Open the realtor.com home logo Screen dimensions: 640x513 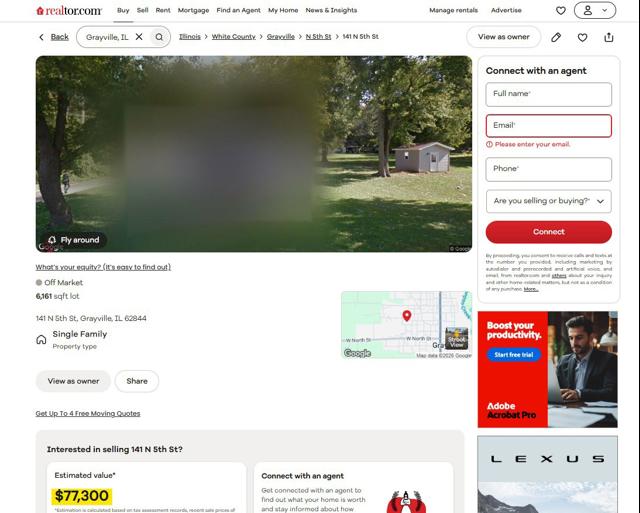69,11
